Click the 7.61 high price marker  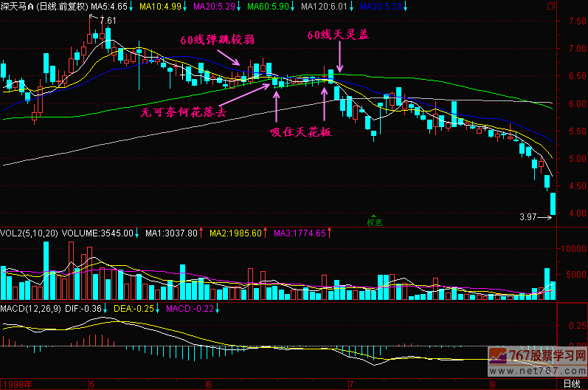[107, 20]
